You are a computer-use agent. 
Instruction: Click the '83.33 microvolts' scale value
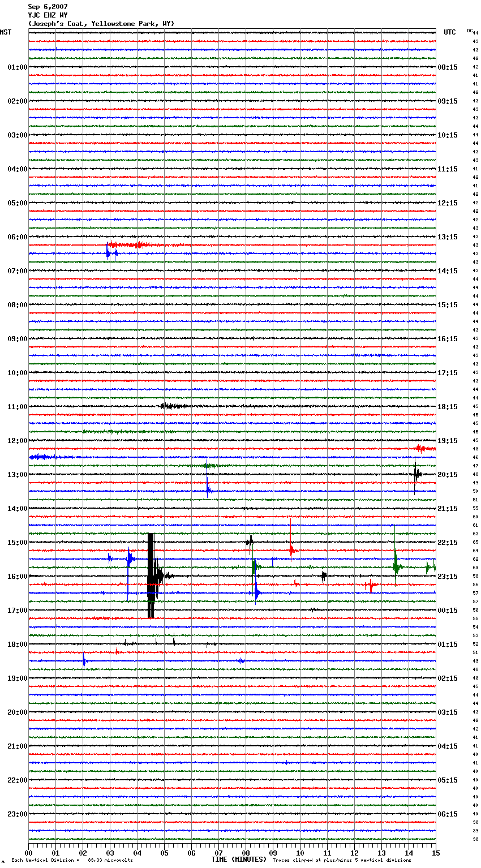coord(110,860)
